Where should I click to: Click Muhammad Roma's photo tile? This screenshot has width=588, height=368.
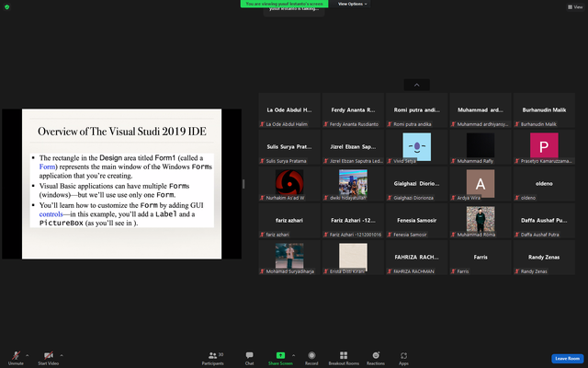point(481,219)
